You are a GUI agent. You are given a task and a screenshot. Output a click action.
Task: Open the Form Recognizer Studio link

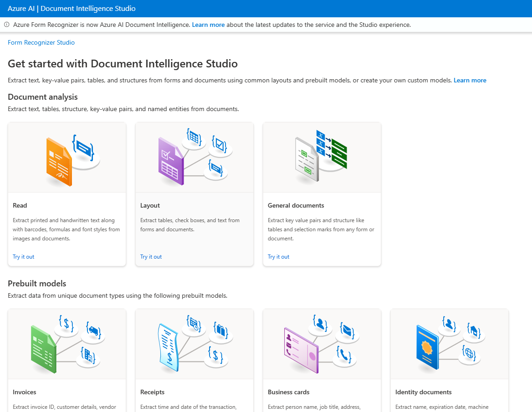(x=41, y=42)
